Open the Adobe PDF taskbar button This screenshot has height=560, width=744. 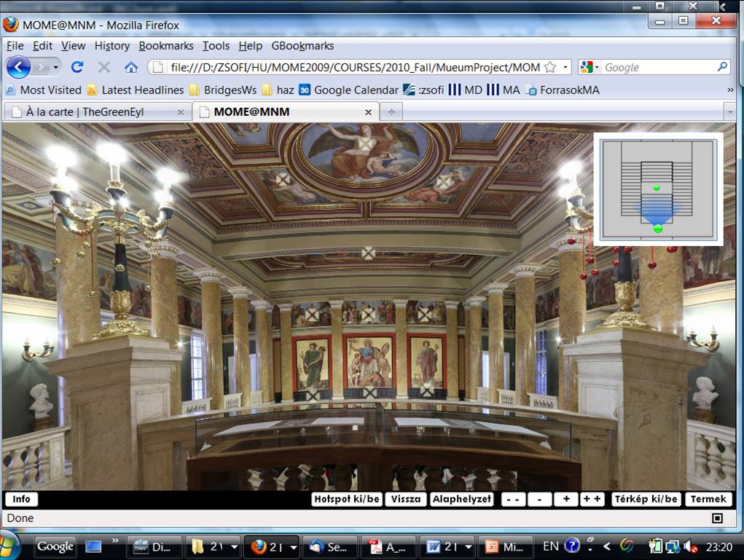click(388, 547)
